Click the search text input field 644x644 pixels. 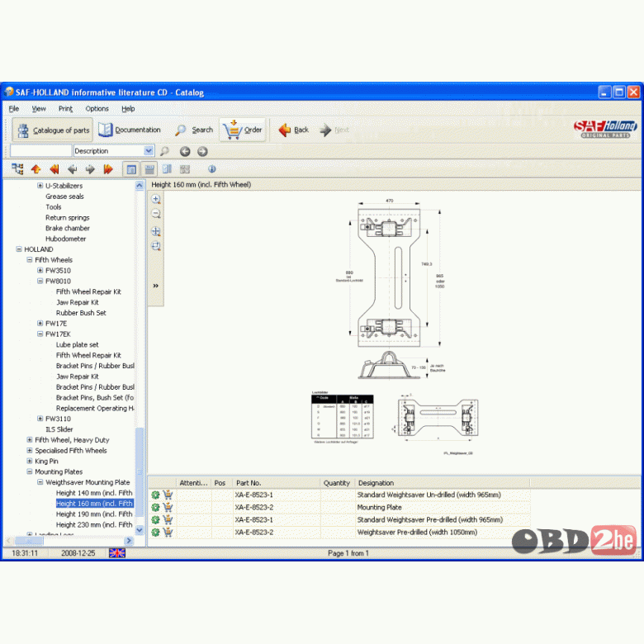pos(40,151)
